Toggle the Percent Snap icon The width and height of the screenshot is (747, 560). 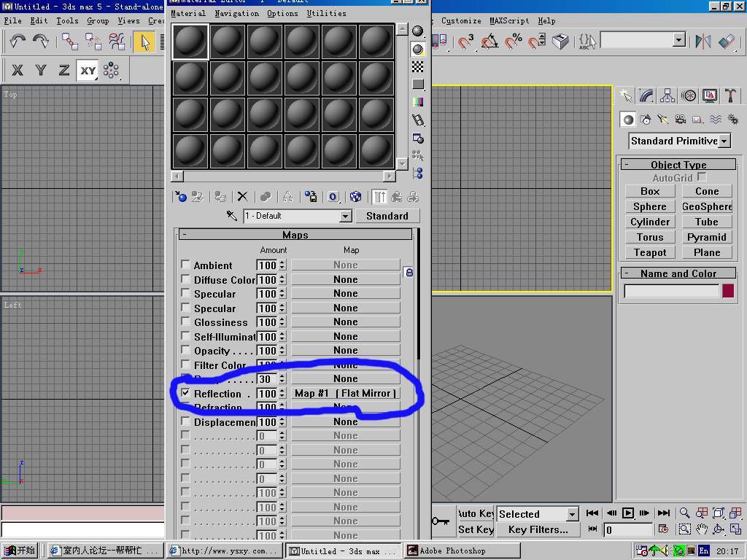point(513,42)
